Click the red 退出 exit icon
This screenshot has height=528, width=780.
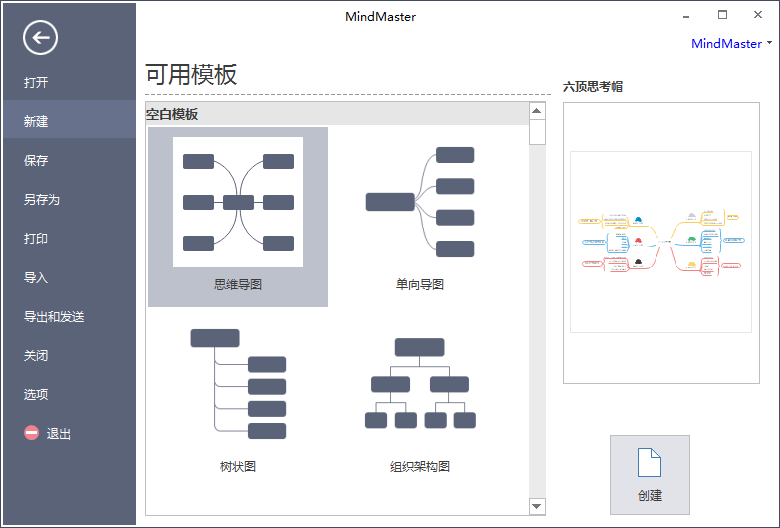click(x=32, y=434)
